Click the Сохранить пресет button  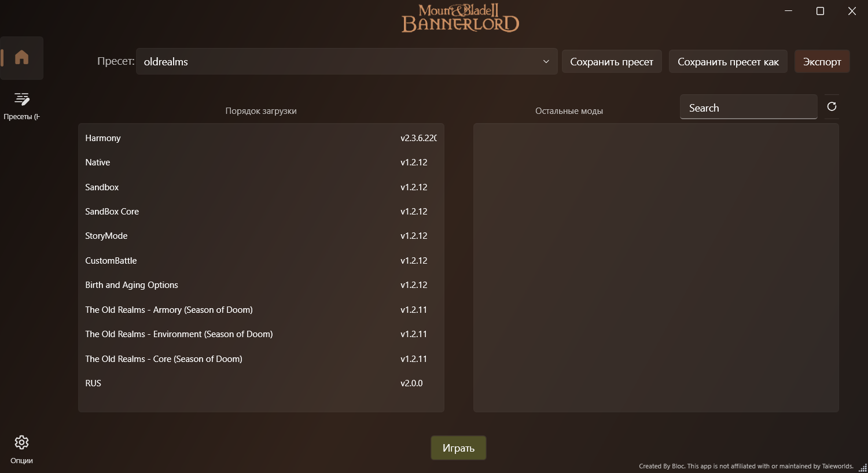612,62
